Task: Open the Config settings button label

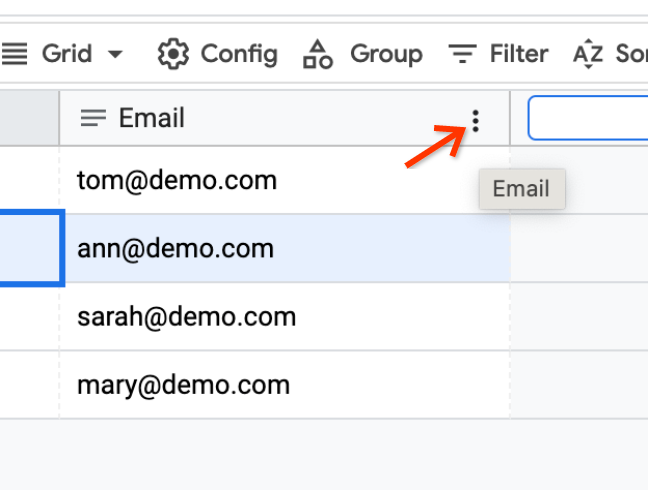Action: pos(239,54)
